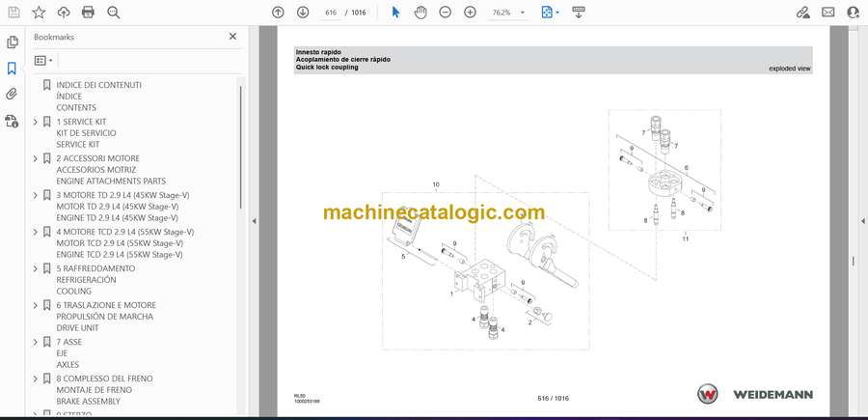Image resolution: width=868 pixels, height=420 pixels.
Task: Open the fit page options dropdown
Action: pyautogui.click(x=551, y=13)
